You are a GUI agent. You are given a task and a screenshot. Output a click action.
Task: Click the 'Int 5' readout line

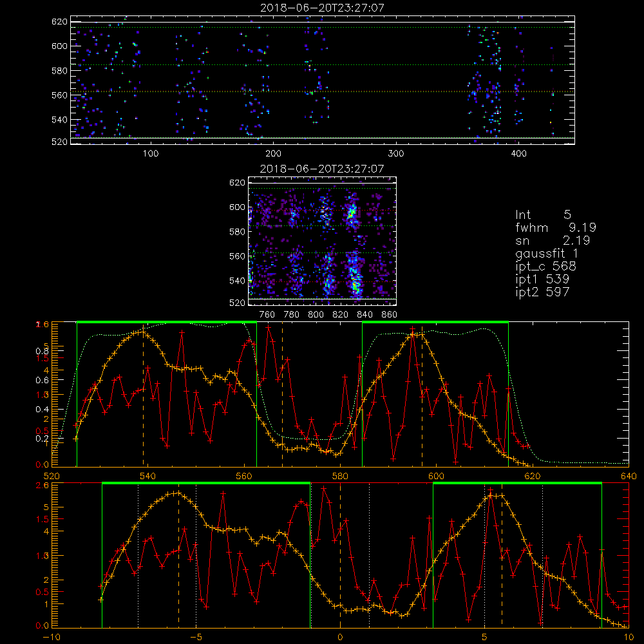pyautogui.click(x=543, y=214)
